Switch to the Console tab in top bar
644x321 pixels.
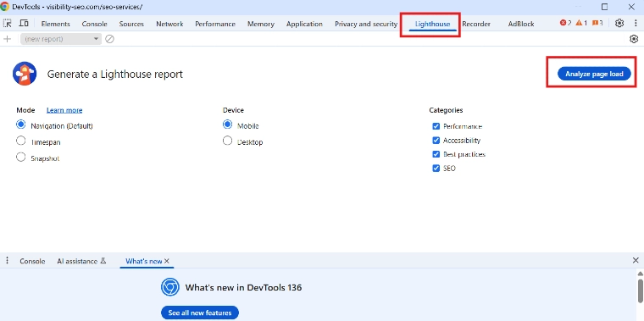(94, 24)
